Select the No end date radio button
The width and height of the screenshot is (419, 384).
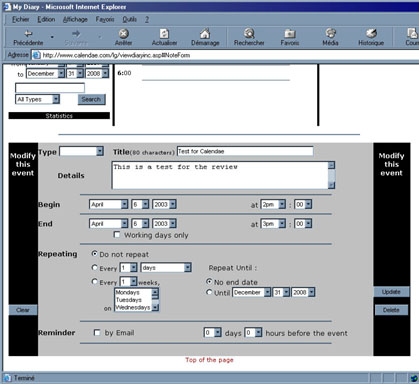click(209, 282)
